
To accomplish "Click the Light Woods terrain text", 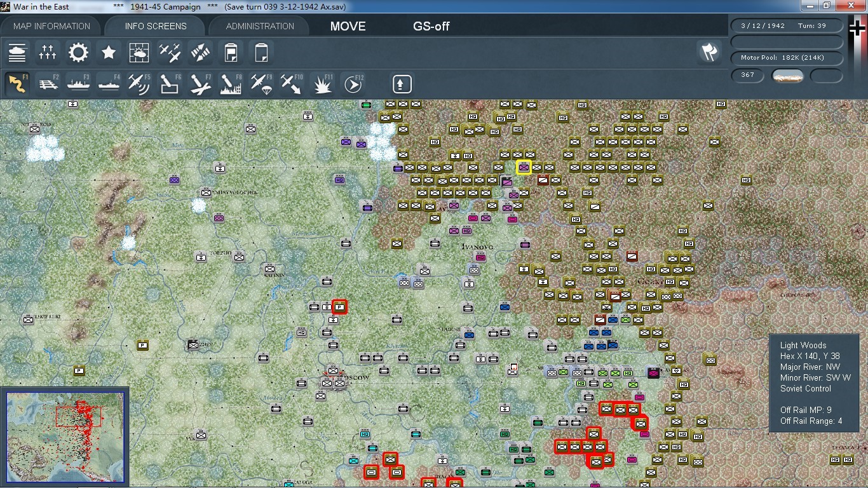I will pyautogui.click(x=803, y=346).
